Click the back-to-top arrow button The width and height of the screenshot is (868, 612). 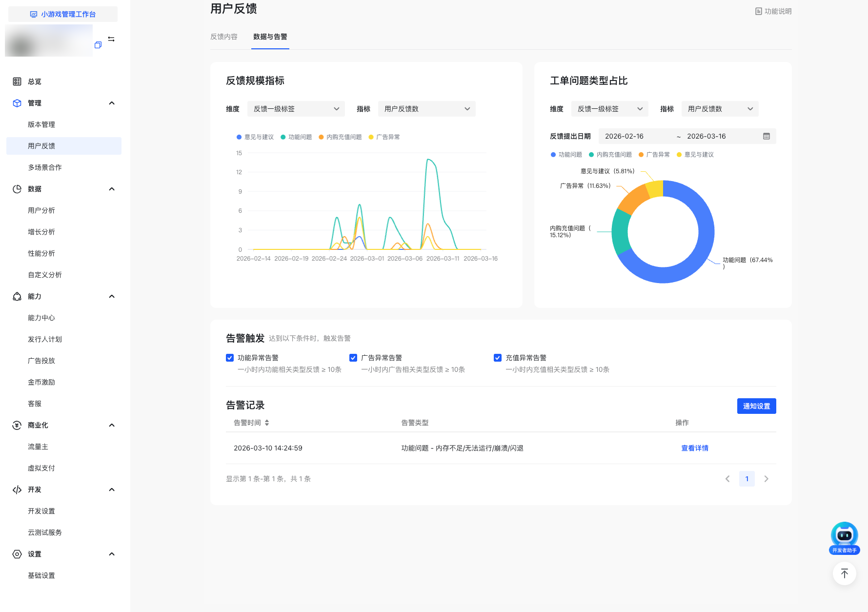[844, 573]
